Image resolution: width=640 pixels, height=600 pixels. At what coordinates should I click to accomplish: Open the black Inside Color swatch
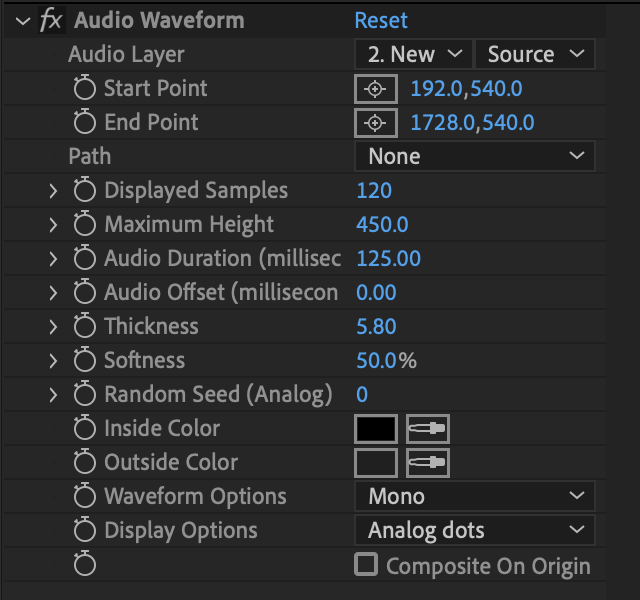[376, 429]
